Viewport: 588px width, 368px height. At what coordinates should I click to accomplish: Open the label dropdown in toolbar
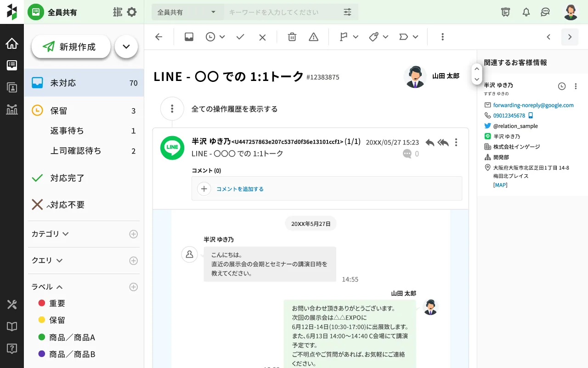coord(409,37)
